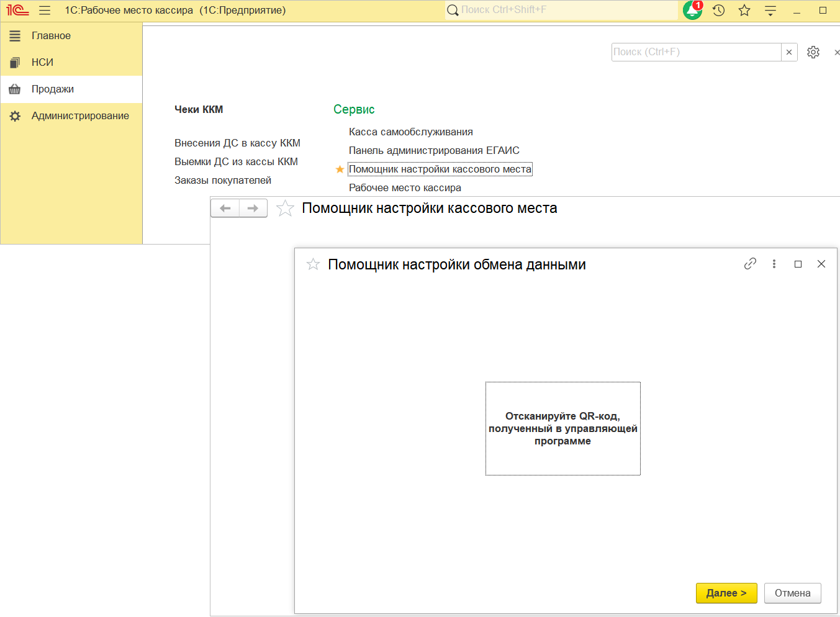Open Заказы покупателей
Screen dimensions: 840x617
coord(223,180)
